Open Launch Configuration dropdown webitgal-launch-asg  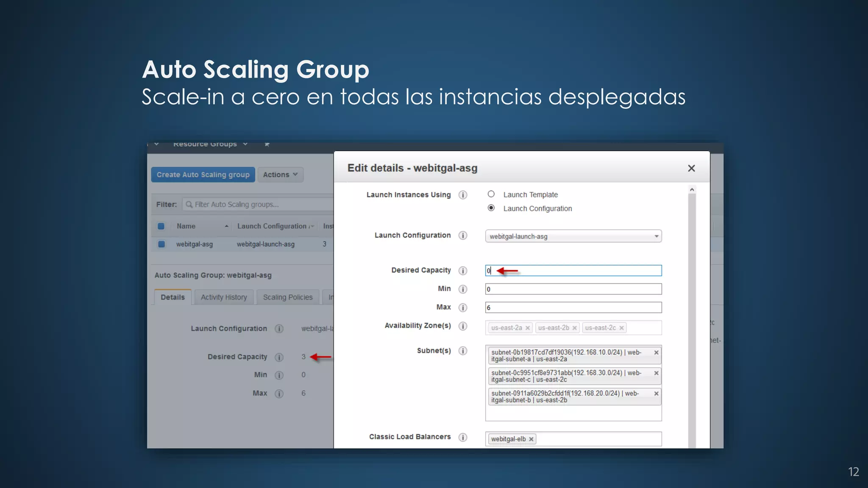coord(573,236)
